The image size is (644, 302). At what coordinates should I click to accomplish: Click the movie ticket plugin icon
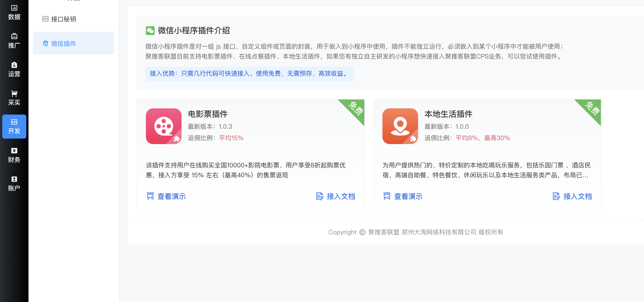tap(163, 126)
